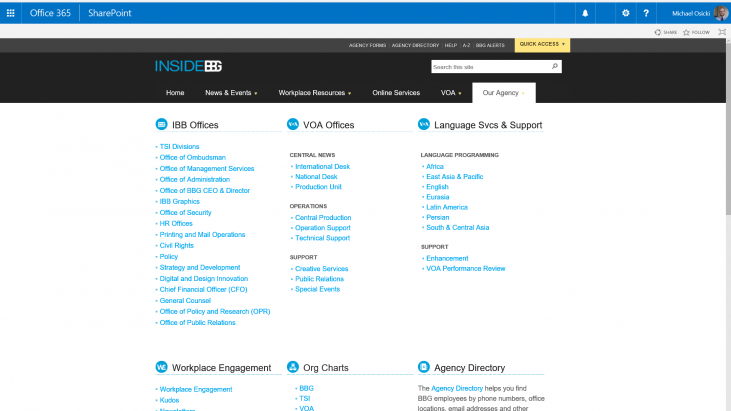Expand the Workplace Resources menu
The image size is (731, 411).
tap(315, 93)
